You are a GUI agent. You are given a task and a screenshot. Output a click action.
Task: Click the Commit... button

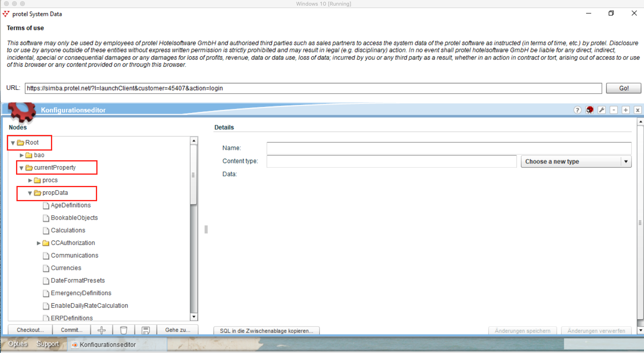click(x=72, y=330)
